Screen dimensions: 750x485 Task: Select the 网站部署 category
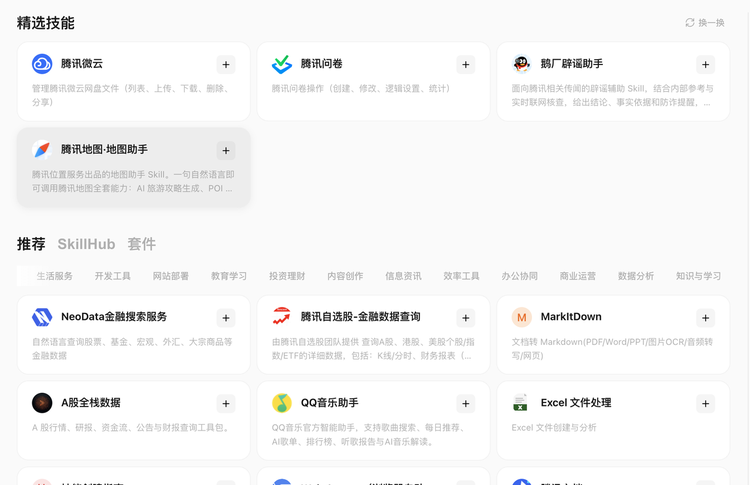(171, 276)
